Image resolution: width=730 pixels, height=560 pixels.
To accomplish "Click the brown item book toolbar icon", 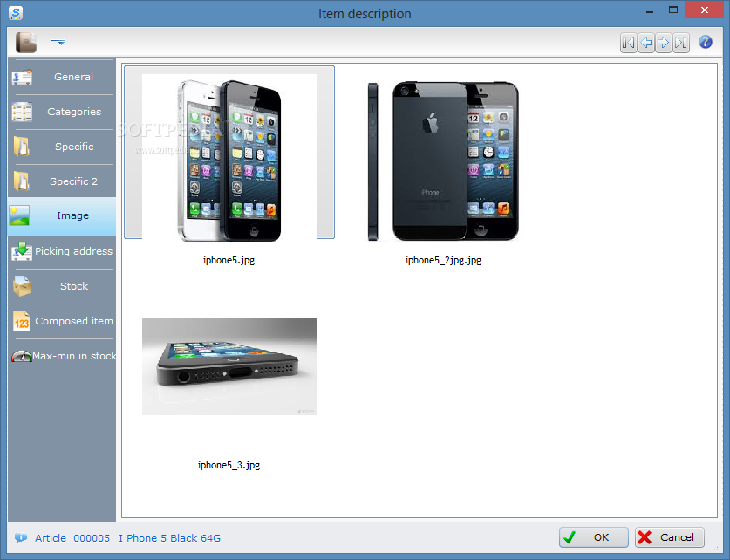I will click(26, 43).
